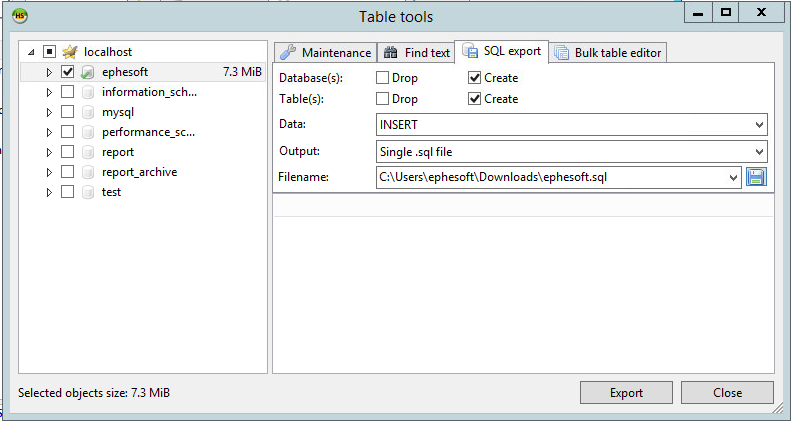Switch to the Find text tab
This screenshot has width=791, height=421.
(417, 52)
